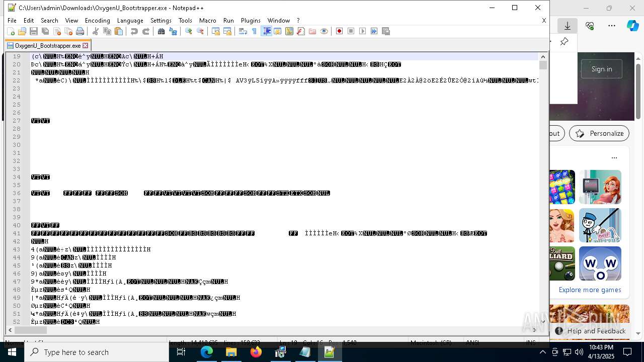Show hidden system tray icons chevron

542,352
